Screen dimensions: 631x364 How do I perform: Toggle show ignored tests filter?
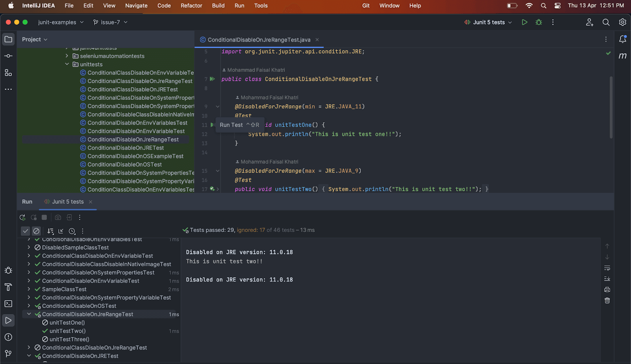pos(36,231)
